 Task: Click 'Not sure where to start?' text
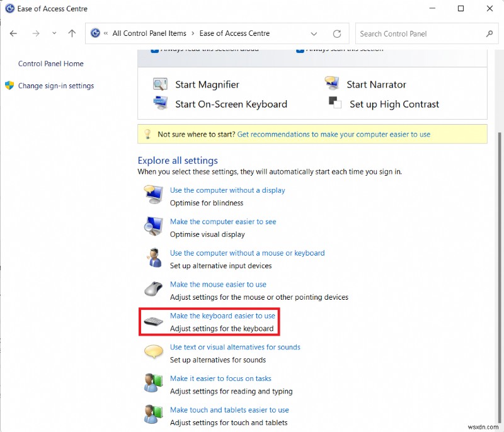coord(196,134)
